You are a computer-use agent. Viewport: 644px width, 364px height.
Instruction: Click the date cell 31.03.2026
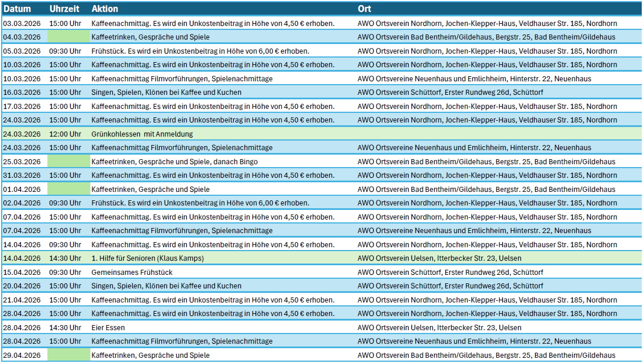[x=22, y=175]
